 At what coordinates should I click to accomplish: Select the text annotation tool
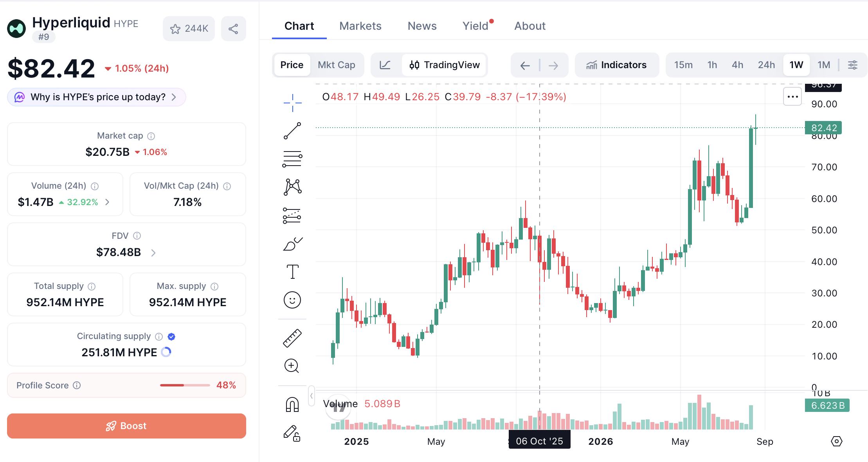click(x=292, y=272)
